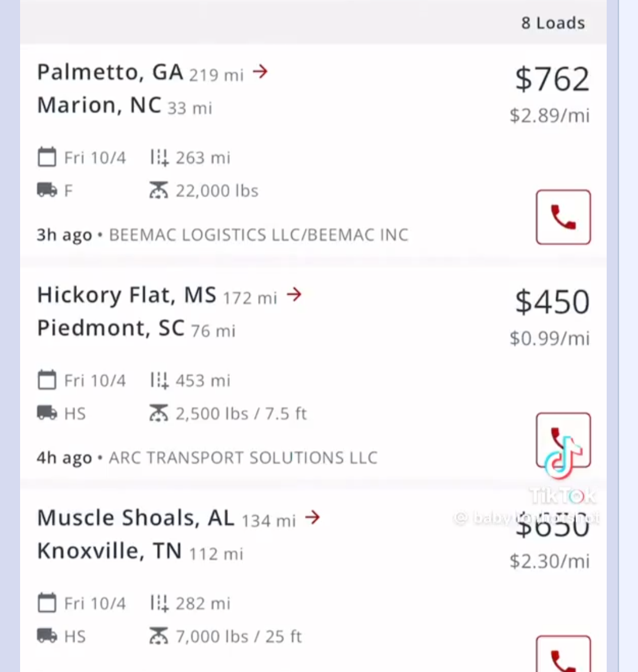The height and width of the screenshot is (672, 638).
Task: Tap the 8 Loads results header
Action: click(x=553, y=22)
